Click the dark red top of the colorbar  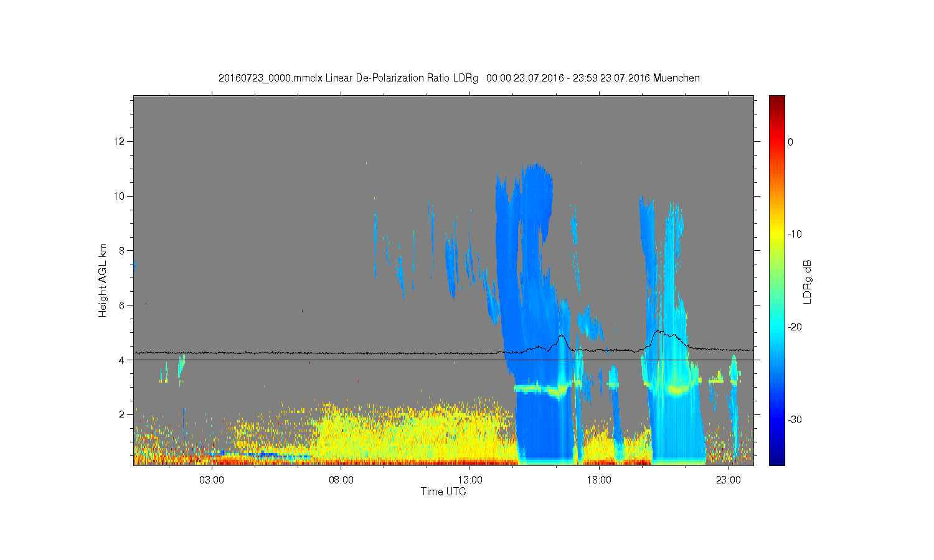(x=777, y=100)
